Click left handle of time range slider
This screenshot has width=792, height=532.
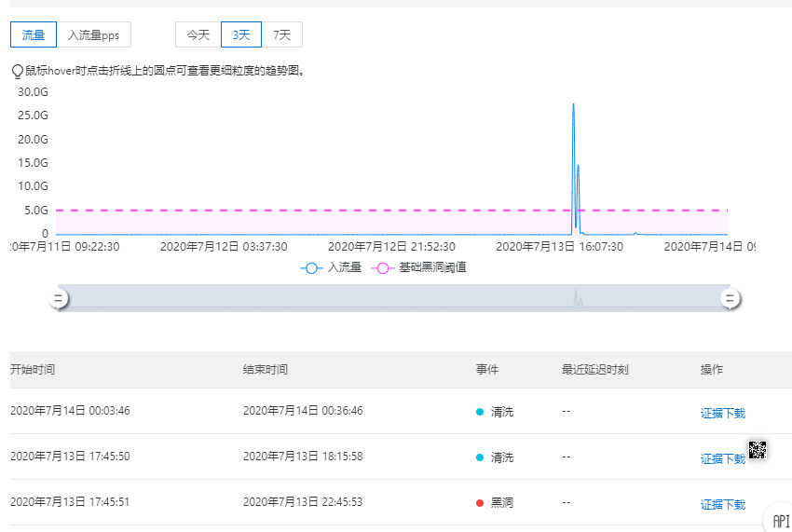coord(59,299)
